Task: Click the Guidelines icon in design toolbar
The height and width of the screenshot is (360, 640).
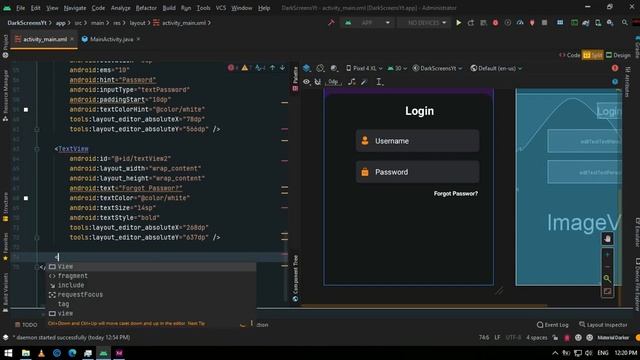Action: 379,82
